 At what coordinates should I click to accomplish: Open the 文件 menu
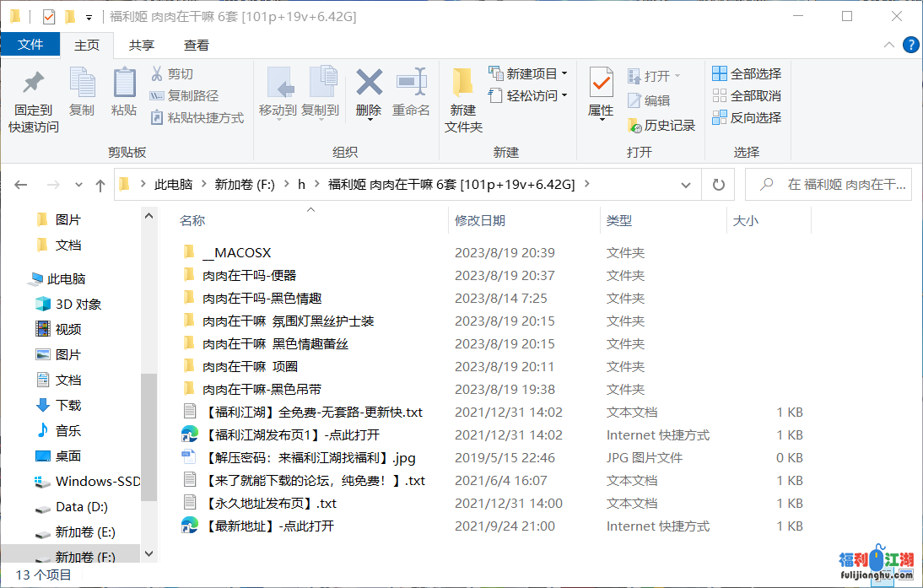point(30,46)
